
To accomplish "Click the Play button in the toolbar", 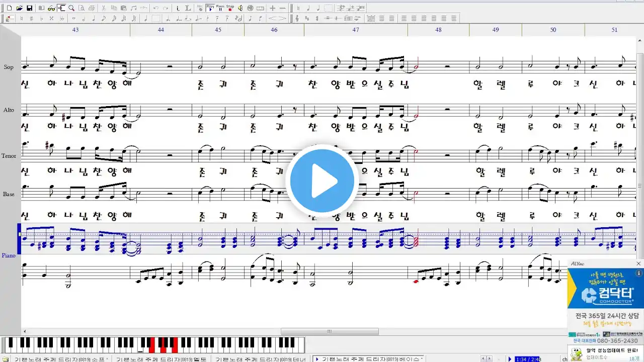I will click(x=210, y=8).
